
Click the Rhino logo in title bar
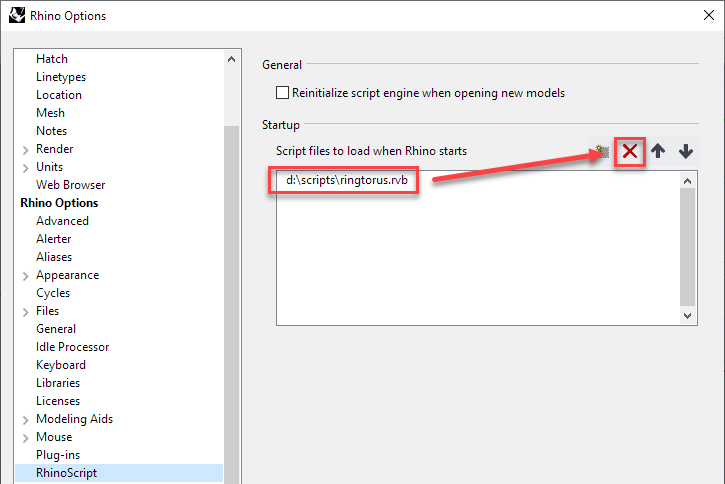(17, 15)
